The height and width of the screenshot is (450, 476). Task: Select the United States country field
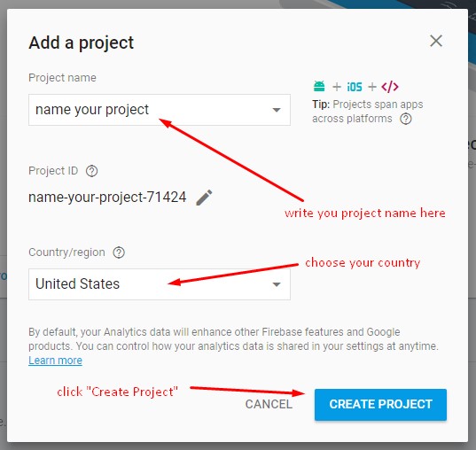tap(160, 284)
